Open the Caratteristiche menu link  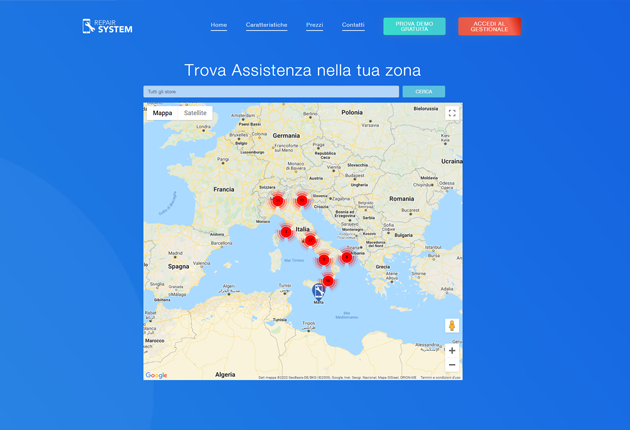266,25
